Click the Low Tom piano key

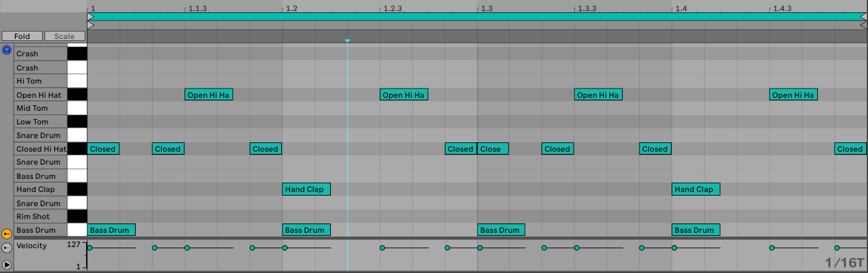pos(77,122)
